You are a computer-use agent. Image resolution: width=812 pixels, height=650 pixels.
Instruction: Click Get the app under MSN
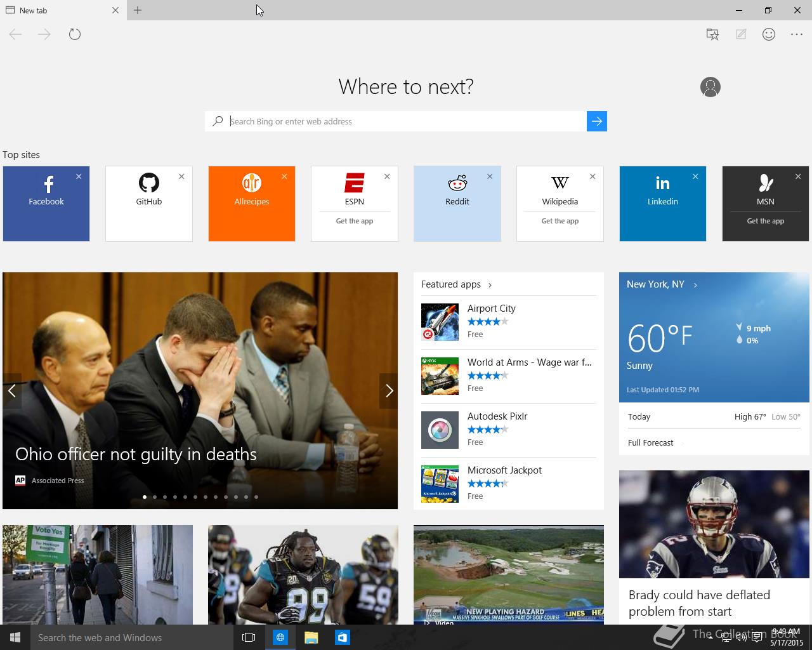point(766,221)
